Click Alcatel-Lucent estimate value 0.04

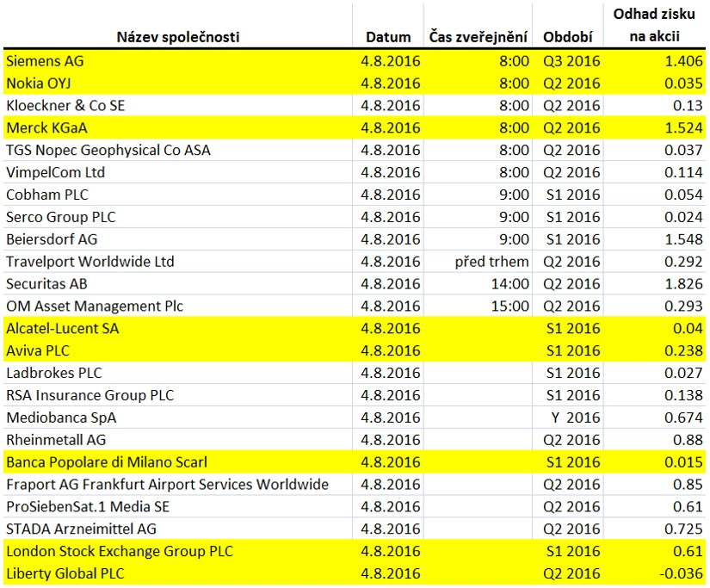click(688, 328)
